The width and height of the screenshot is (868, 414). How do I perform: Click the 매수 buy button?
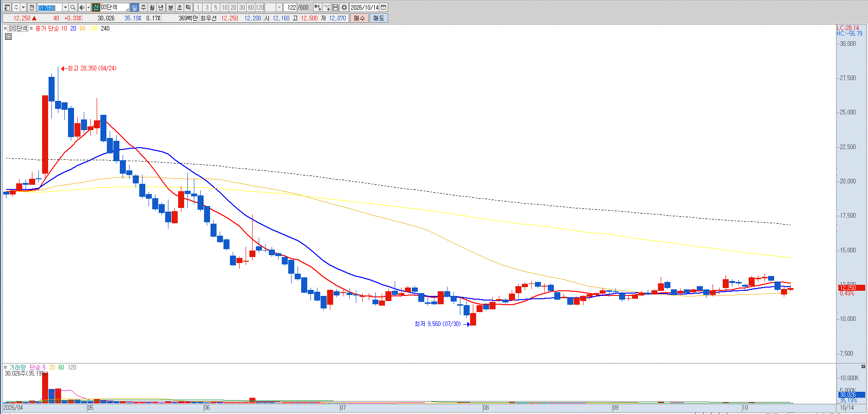coord(360,18)
